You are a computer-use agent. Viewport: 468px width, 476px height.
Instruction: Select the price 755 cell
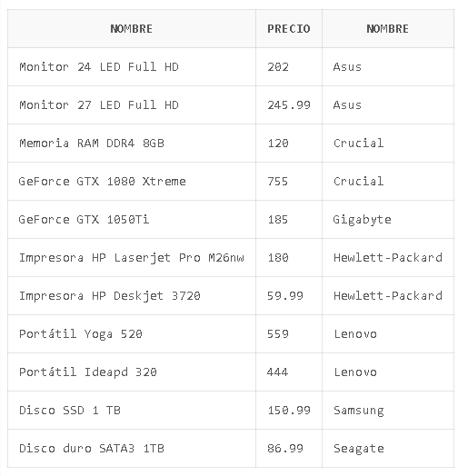click(289, 182)
